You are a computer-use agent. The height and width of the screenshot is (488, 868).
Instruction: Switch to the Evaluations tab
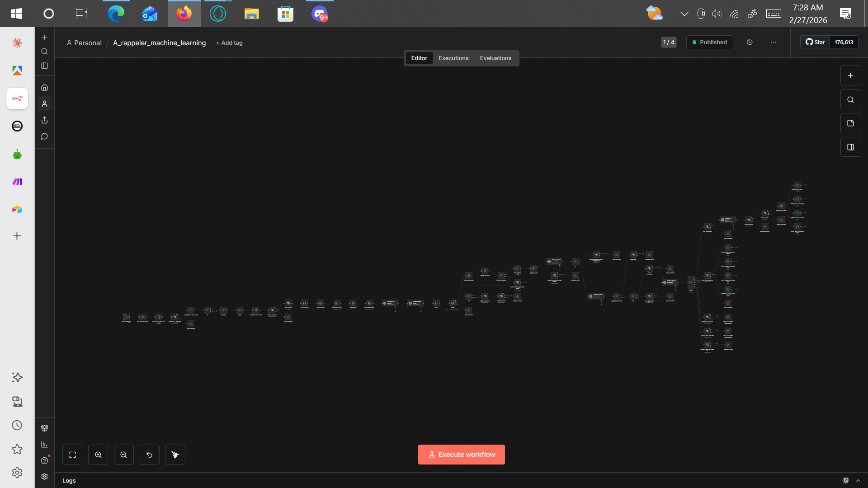(x=495, y=58)
